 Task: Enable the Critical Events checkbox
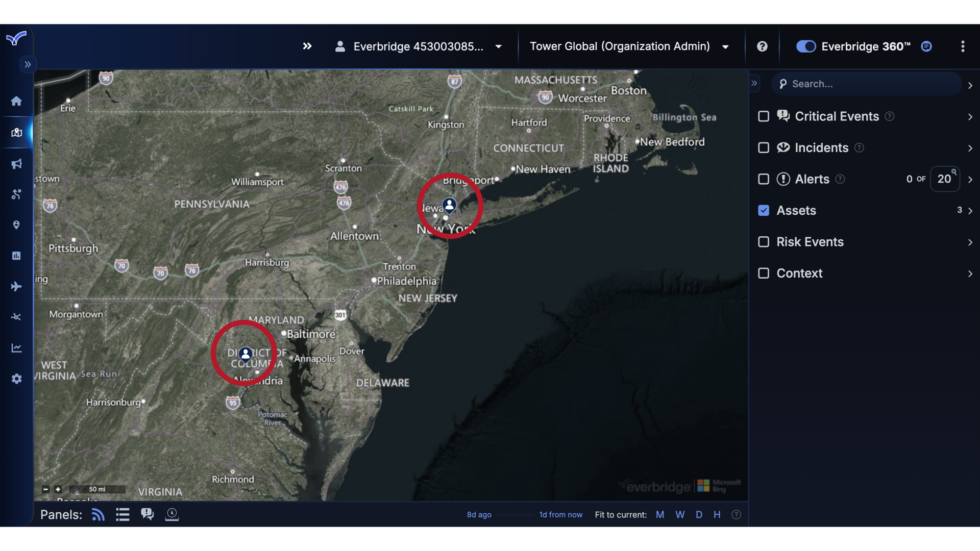point(764,116)
